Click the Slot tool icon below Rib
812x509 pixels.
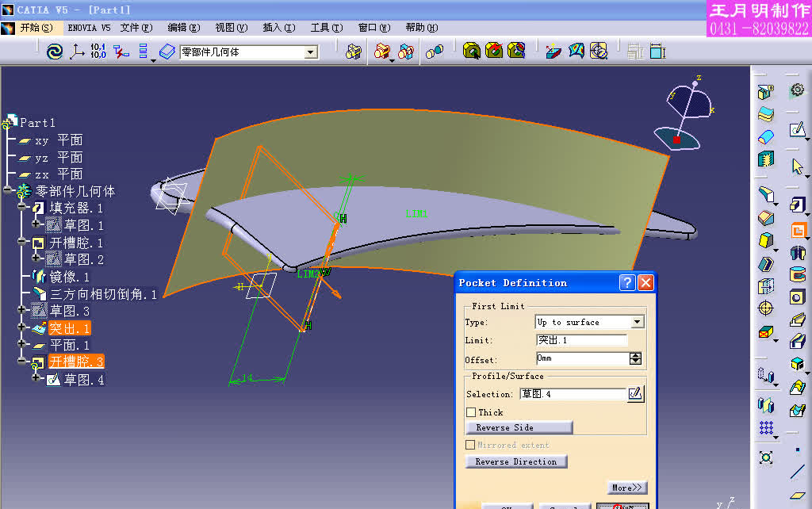point(797,341)
